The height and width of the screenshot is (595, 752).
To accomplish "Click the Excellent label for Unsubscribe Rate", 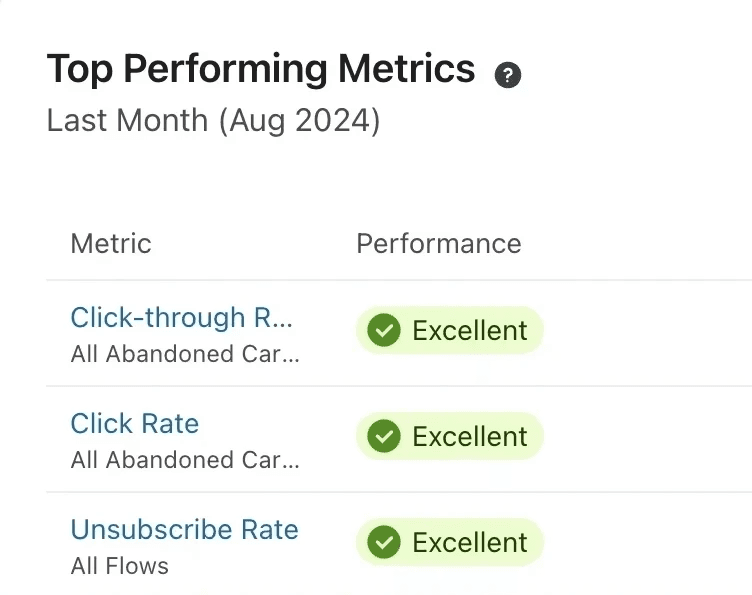I will tap(469, 542).
